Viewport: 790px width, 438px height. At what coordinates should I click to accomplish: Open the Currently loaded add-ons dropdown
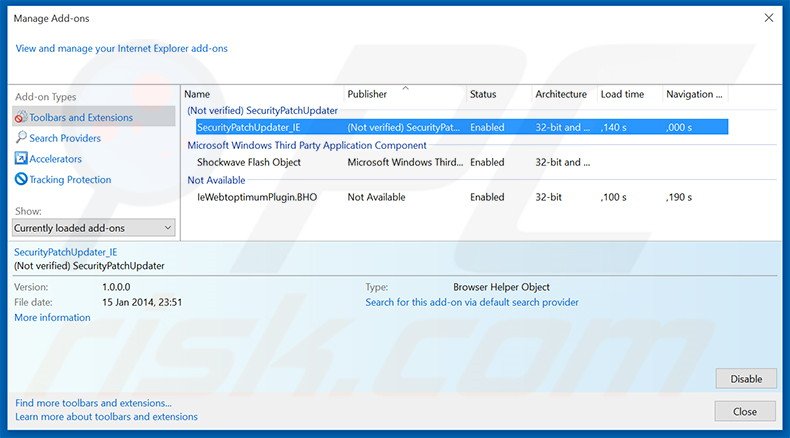94,228
